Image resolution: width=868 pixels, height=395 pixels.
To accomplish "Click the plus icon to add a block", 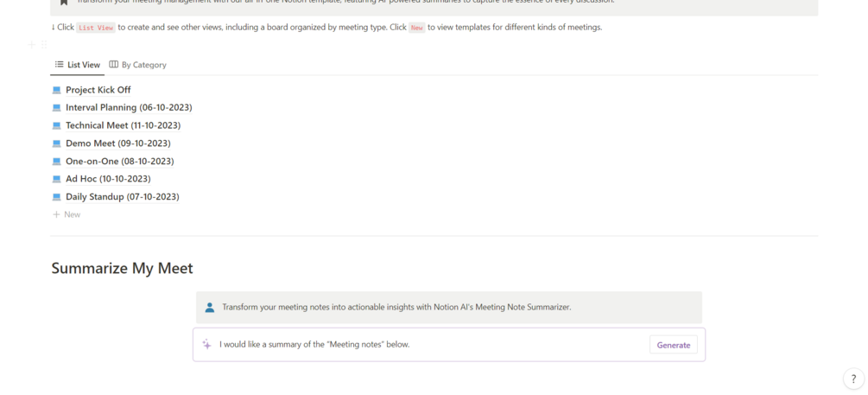I will point(31,44).
